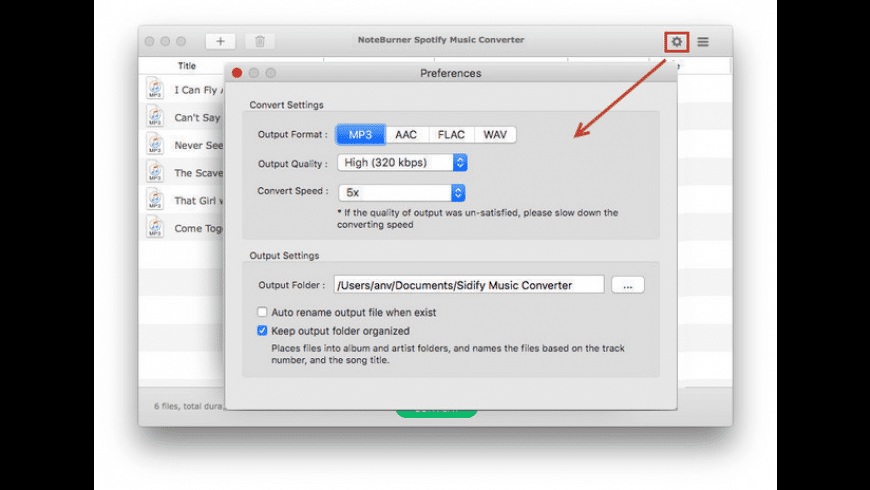870x490 pixels.
Task: Select the The Scave track row
Action: click(182, 173)
